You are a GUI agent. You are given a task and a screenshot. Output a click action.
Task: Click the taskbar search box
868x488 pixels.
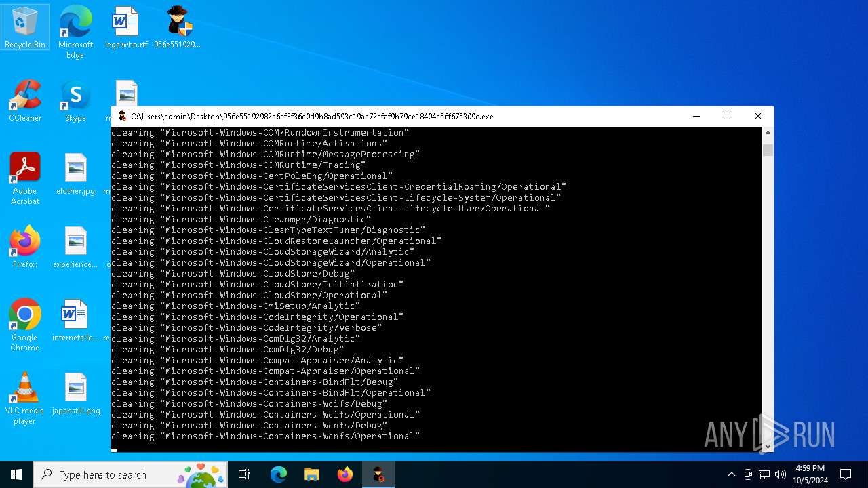[130, 474]
